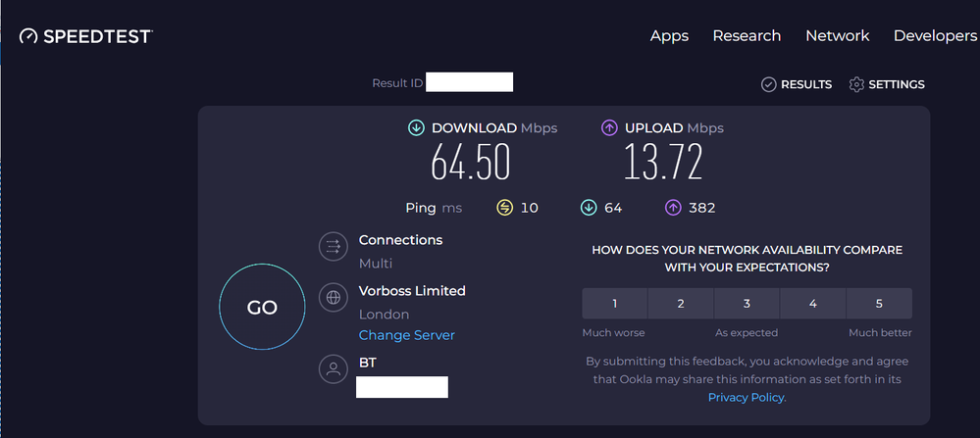Click the upload latency icon beside 382

pos(673,208)
